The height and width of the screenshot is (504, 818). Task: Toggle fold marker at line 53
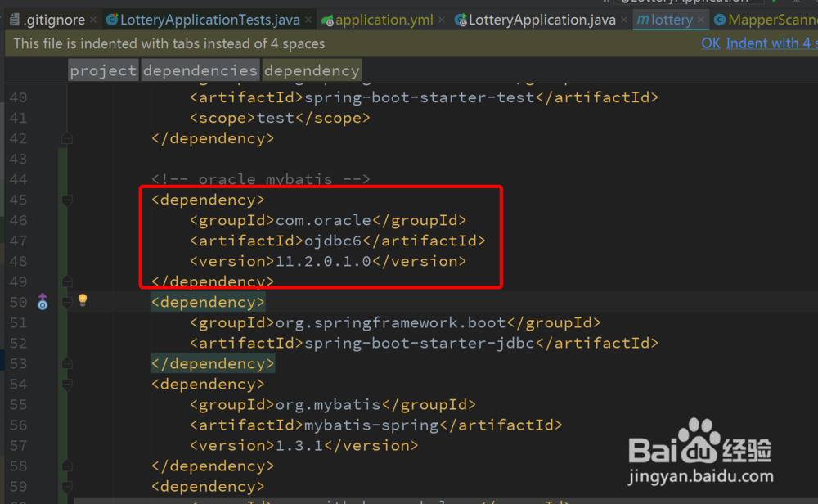[67, 363]
